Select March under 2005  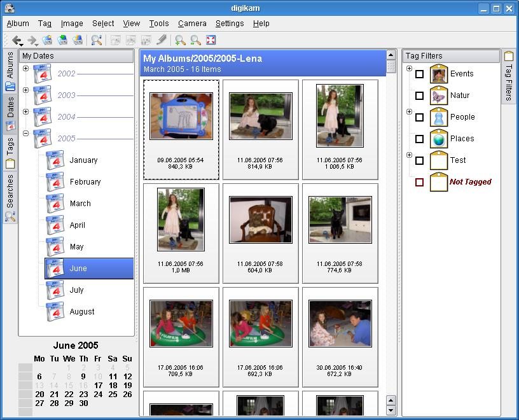pyautogui.click(x=80, y=204)
